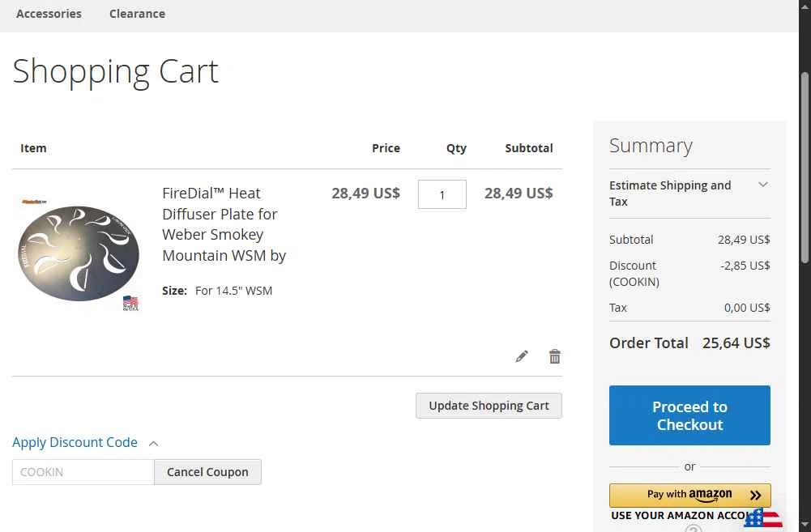Open the FireDial Heat Diffuser Plate product link

point(224,224)
